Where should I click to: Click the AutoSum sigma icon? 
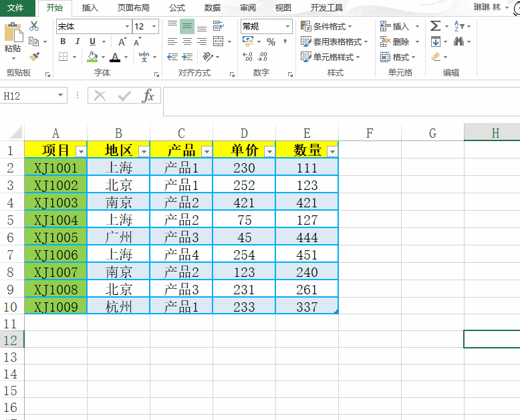(x=436, y=26)
